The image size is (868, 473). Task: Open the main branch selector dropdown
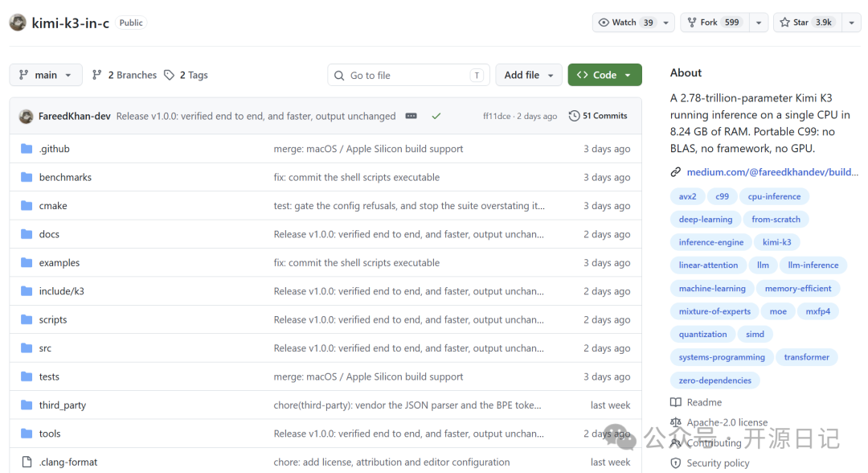[x=46, y=75]
